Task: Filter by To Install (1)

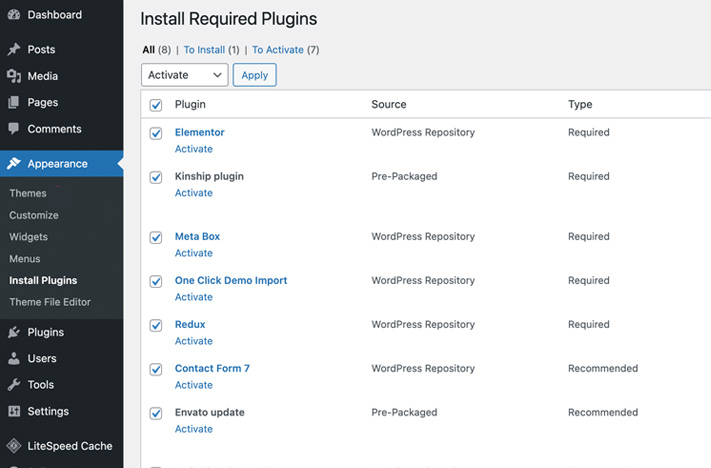Action: pyautogui.click(x=211, y=49)
